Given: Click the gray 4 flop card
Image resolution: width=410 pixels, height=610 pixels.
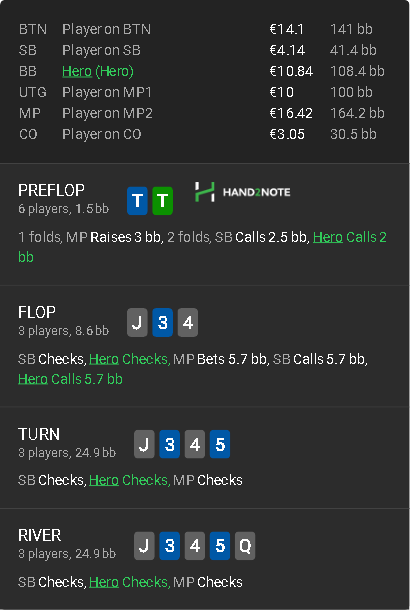Looking at the screenshot, I should click(x=188, y=323).
